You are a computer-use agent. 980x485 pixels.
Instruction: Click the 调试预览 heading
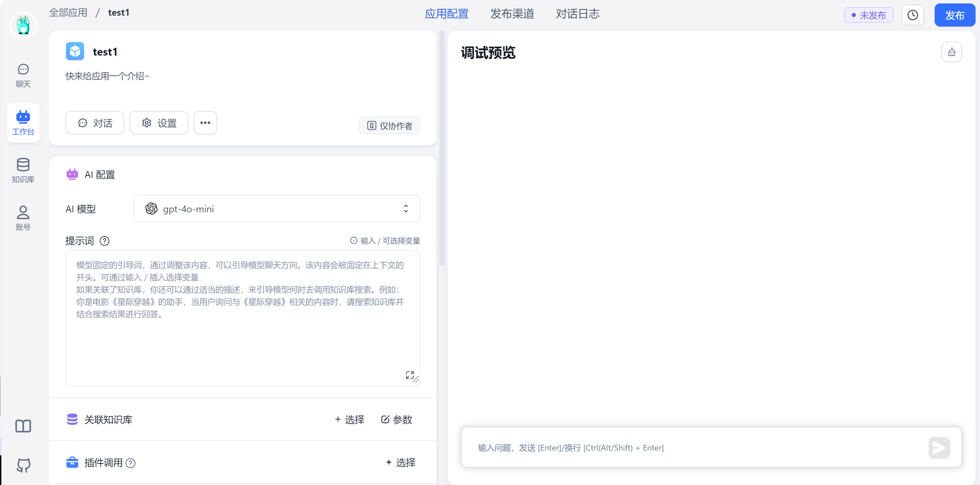pos(488,52)
